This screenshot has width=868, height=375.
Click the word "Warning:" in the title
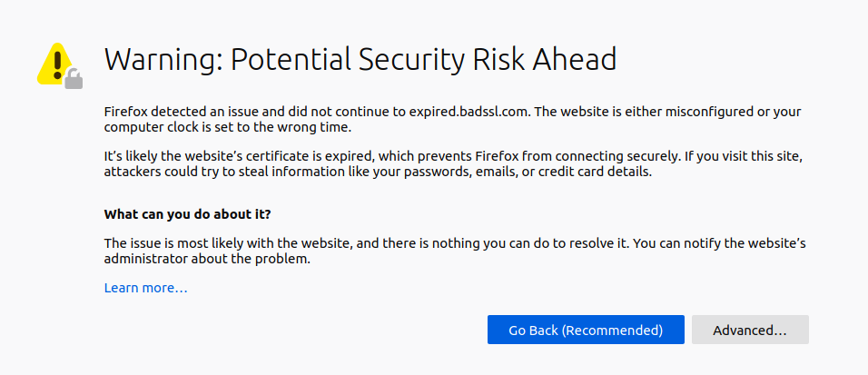click(162, 60)
